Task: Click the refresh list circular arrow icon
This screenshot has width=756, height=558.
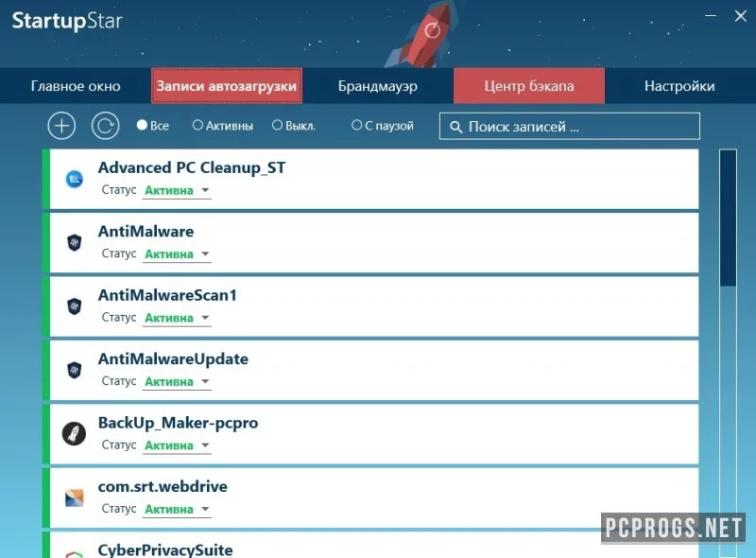Action: click(x=105, y=126)
